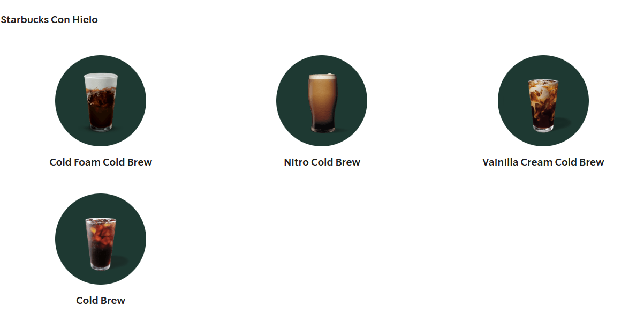Select the Starbucks Con Hielo section heading
The height and width of the screenshot is (335, 644).
tap(49, 20)
